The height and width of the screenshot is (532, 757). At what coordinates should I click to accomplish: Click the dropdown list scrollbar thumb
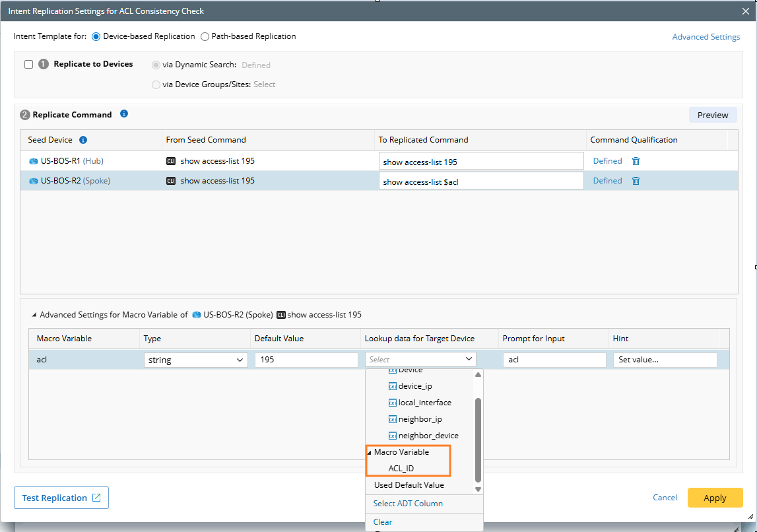(478, 439)
